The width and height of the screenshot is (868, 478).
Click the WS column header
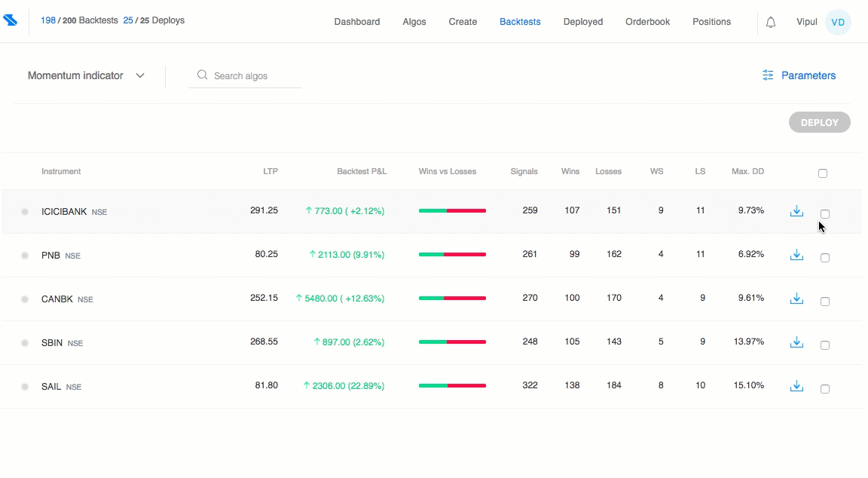(656, 171)
